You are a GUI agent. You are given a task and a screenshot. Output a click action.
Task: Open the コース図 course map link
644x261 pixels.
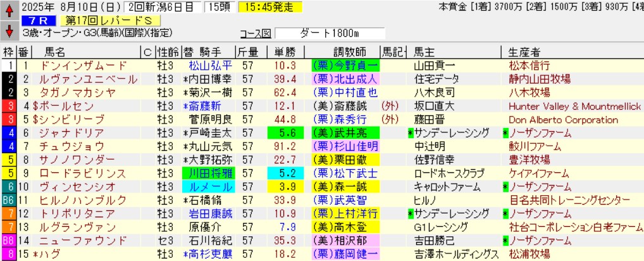255,33
